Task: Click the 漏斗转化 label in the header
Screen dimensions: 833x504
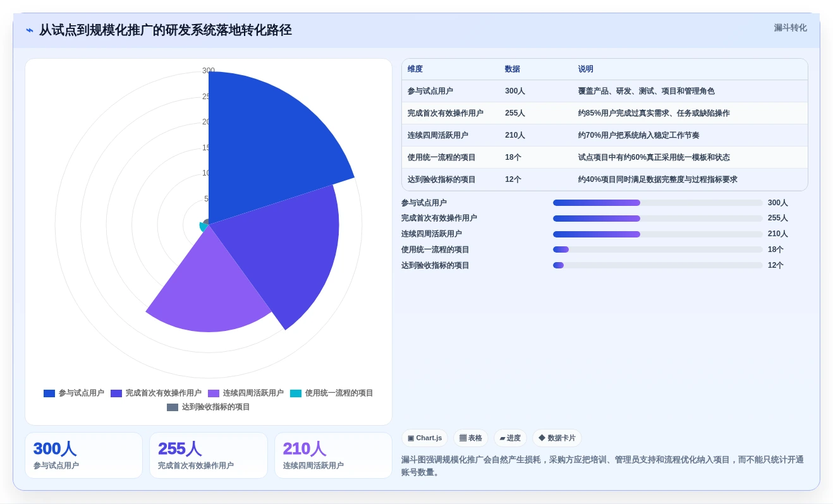Action: click(x=790, y=28)
